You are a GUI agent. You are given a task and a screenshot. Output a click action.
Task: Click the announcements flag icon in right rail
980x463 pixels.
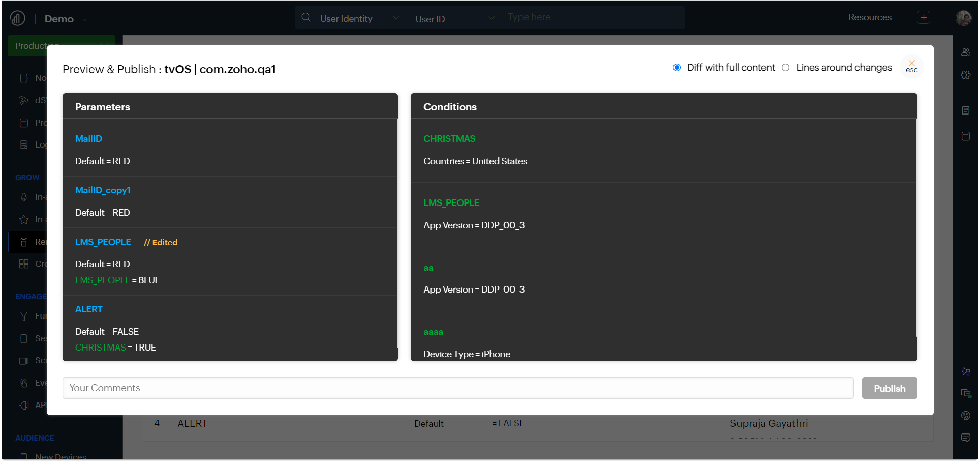click(966, 371)
